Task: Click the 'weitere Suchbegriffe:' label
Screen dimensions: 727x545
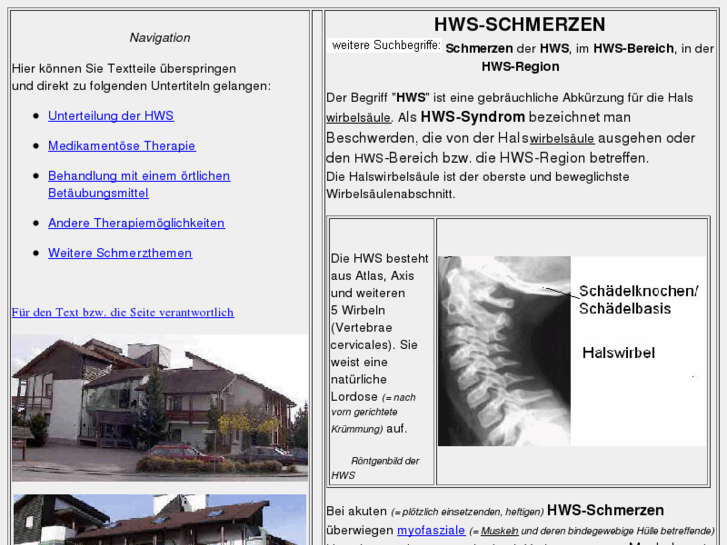Action: coord(386,45)
